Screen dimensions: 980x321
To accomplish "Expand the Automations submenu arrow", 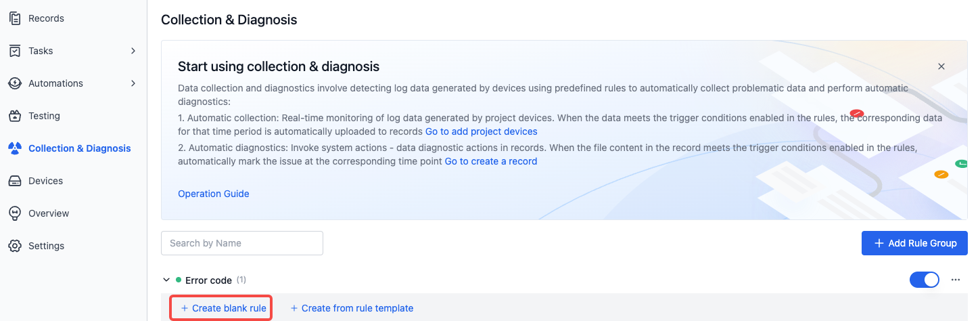I will pyautogui.click(x=133, y=83).
